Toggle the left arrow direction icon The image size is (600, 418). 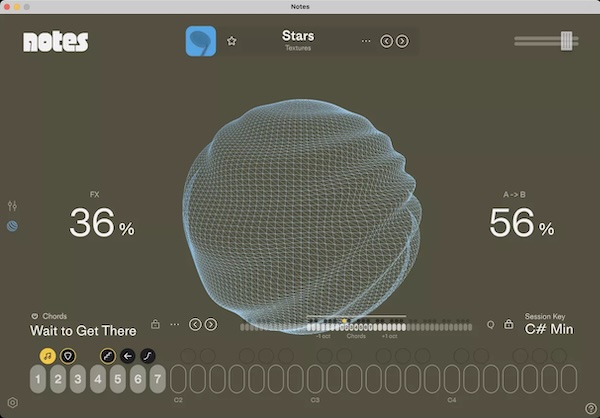128,356
